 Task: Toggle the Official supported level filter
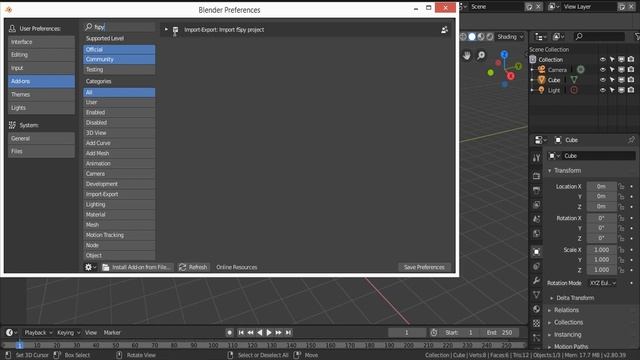[x=119, y=49]
